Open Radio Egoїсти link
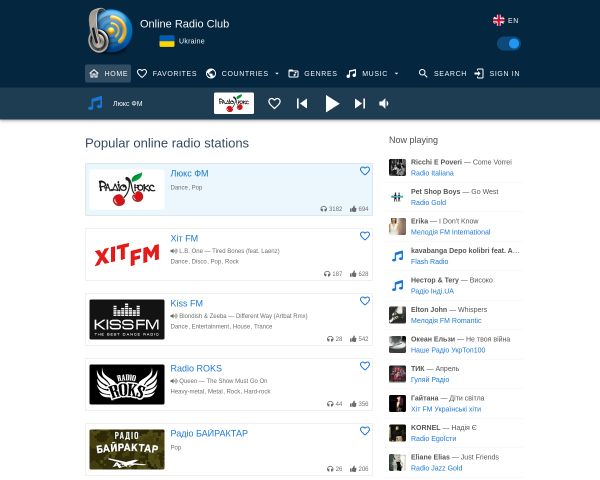 click(x=433, y=438)
